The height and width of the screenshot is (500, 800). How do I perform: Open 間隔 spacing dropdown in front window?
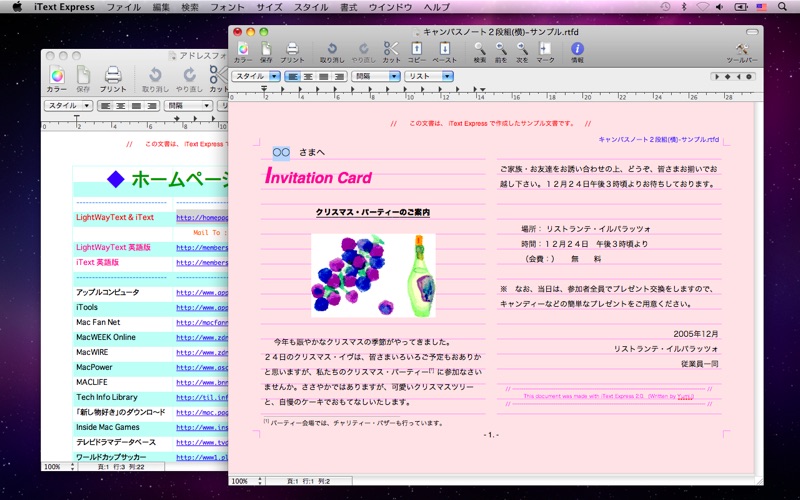click(x=376, y=77)
